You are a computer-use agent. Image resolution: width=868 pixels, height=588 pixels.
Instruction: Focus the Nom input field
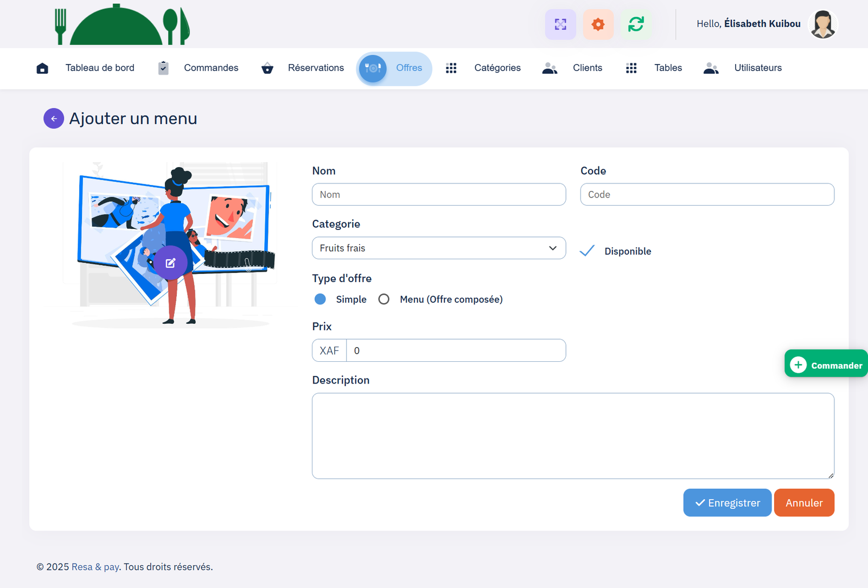[x=438, y=195]
